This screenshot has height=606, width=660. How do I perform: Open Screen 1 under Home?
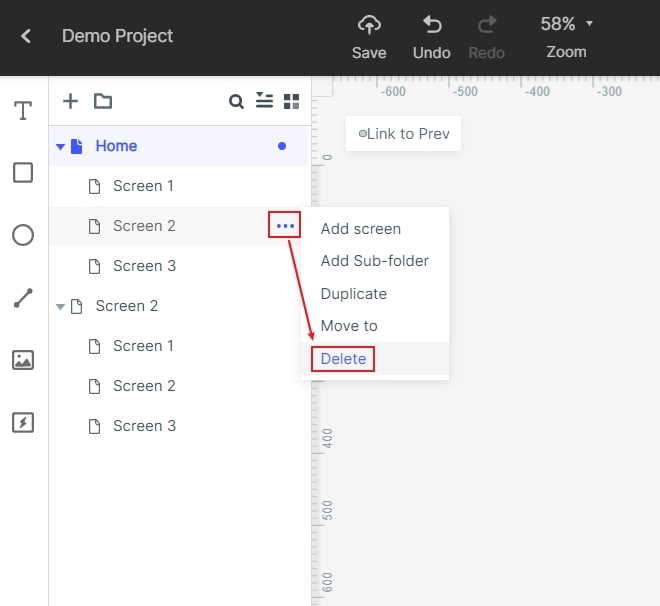coord(178,186)
